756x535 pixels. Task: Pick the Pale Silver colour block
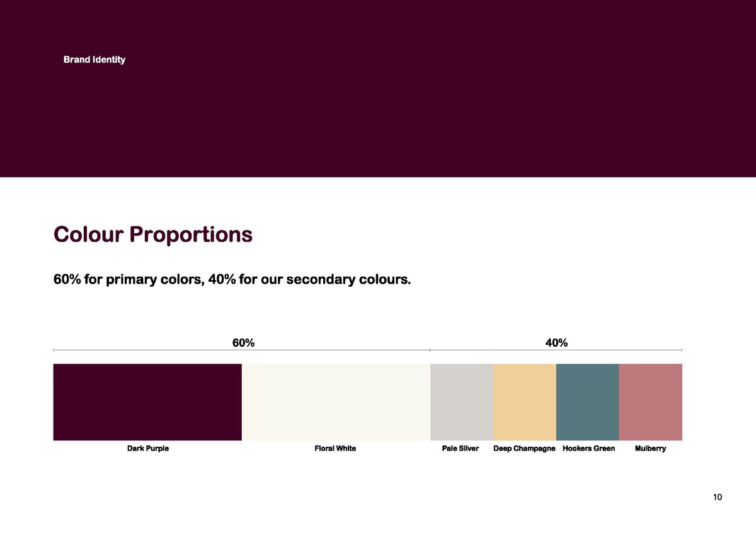pyautogui.click(x=462, y=402)
